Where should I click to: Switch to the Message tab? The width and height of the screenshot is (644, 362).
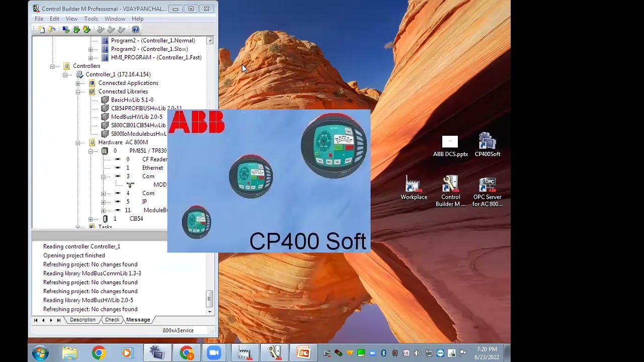[138, 320]
